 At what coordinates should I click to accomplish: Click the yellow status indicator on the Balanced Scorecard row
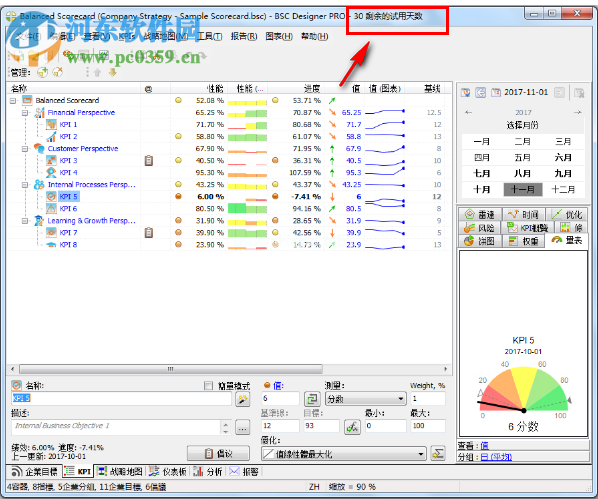(x=178, y=100)
